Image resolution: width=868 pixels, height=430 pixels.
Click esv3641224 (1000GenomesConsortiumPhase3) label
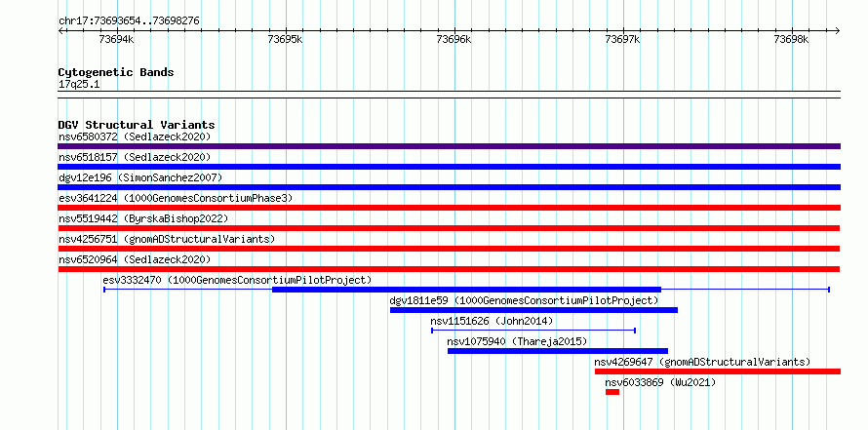point(176,198)
